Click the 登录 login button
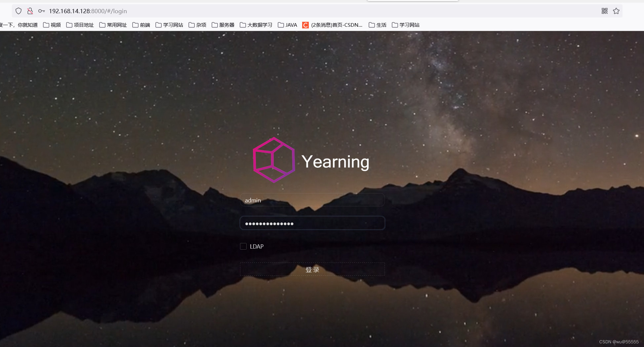644x347 pixels. 312,269
